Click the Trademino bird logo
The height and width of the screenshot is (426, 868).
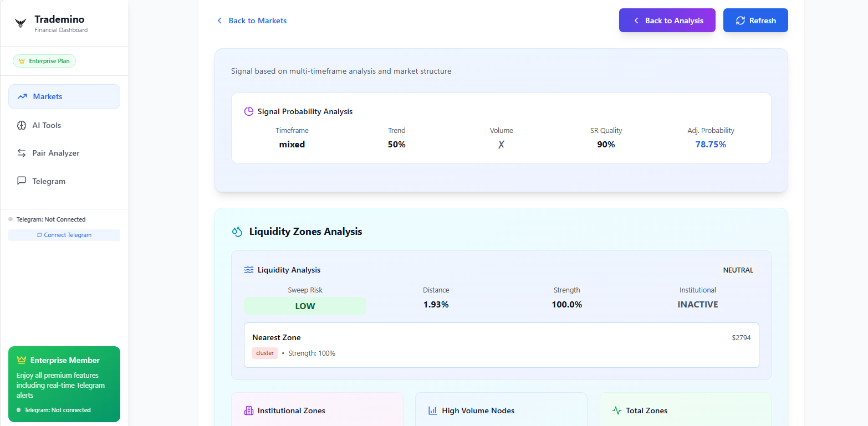pos(21,23)
